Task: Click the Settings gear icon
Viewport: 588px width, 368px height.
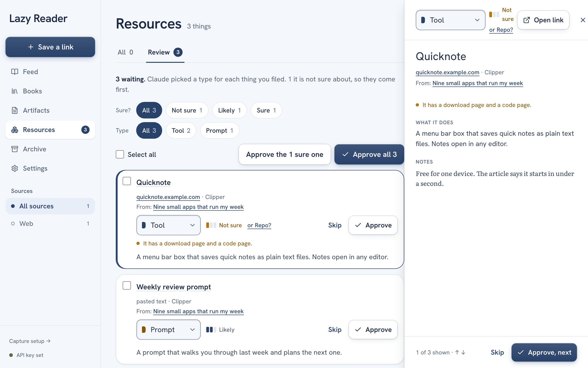Action: (x=14, y=168)
